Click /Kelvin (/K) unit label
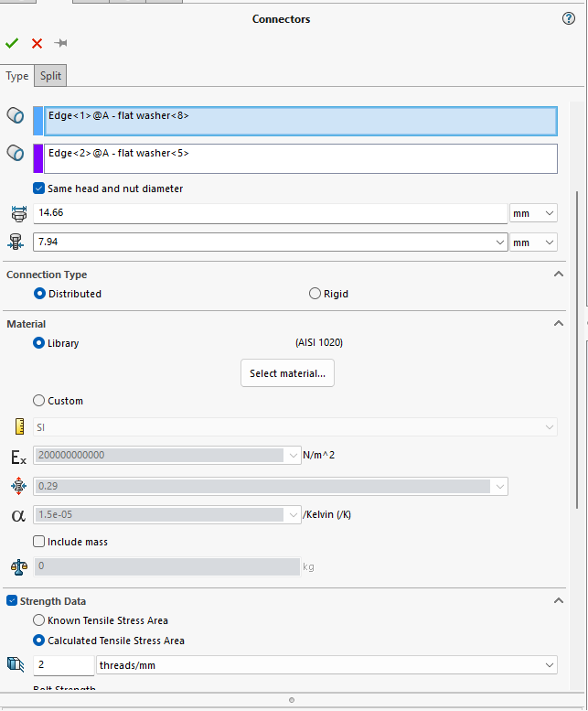This screenshot has width=588, height=711. tap(327, 514)
